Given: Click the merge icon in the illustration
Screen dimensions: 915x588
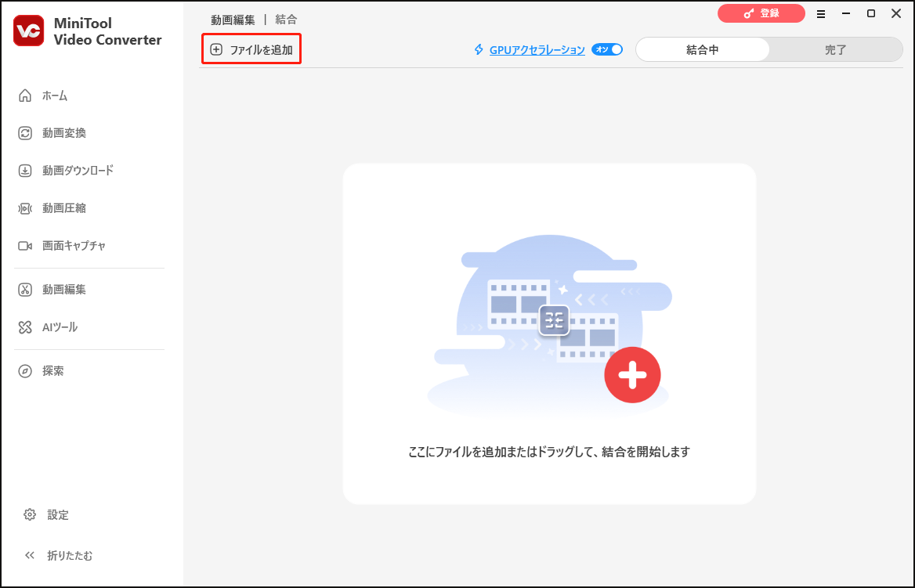Looking at the screenshot, I should coord(554,320).
